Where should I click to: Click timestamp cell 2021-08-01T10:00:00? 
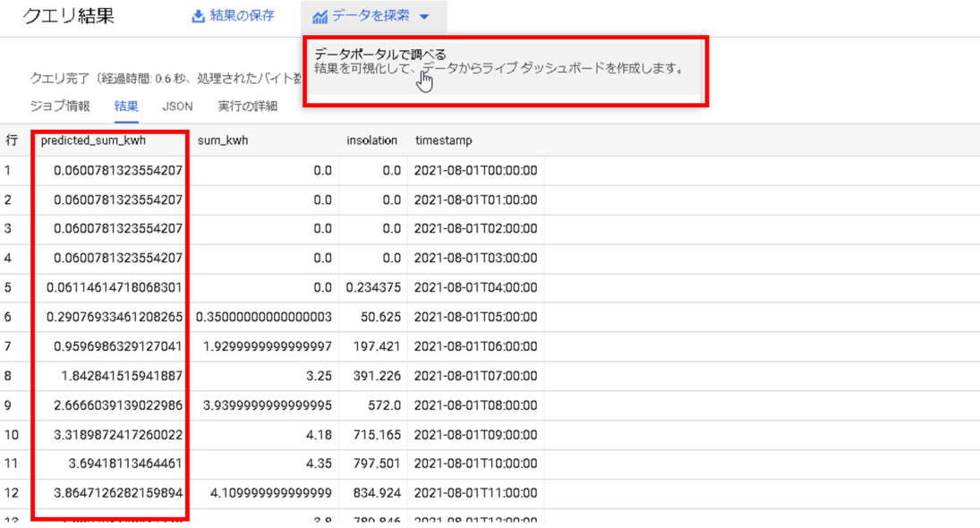(475, 464)
